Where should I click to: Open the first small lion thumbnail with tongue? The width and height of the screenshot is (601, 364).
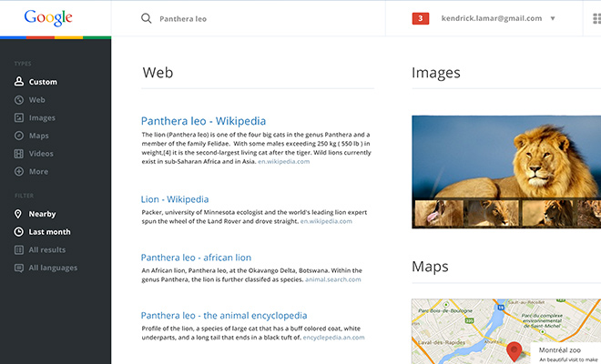click(439, 213)
